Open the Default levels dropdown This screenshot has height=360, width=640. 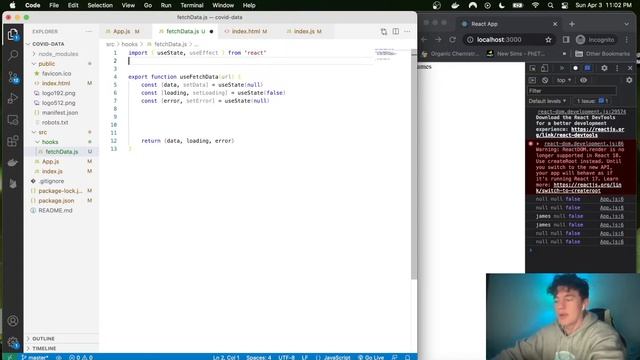click(x=547, y=101)
